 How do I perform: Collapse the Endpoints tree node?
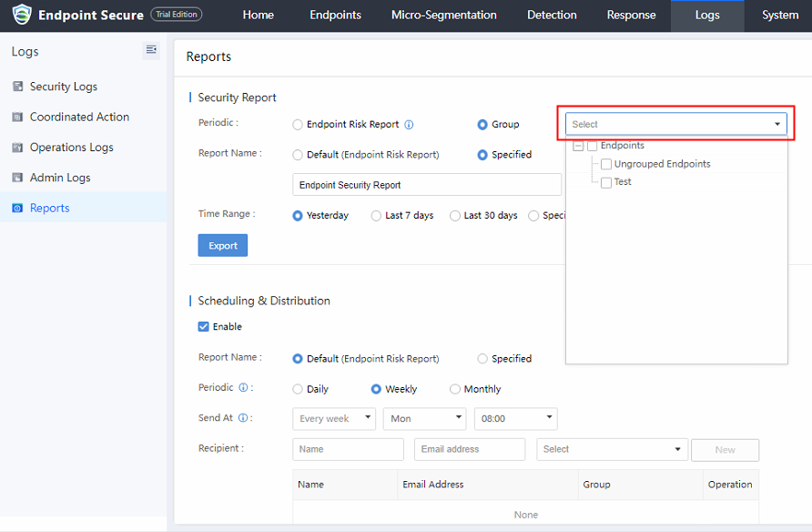point(578,146)
